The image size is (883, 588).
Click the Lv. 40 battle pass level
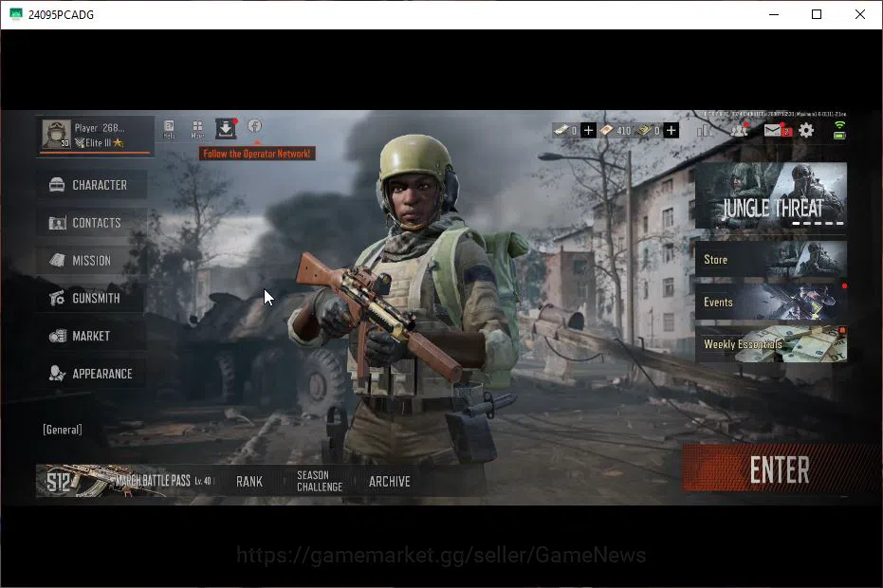(x=203, y=481)
